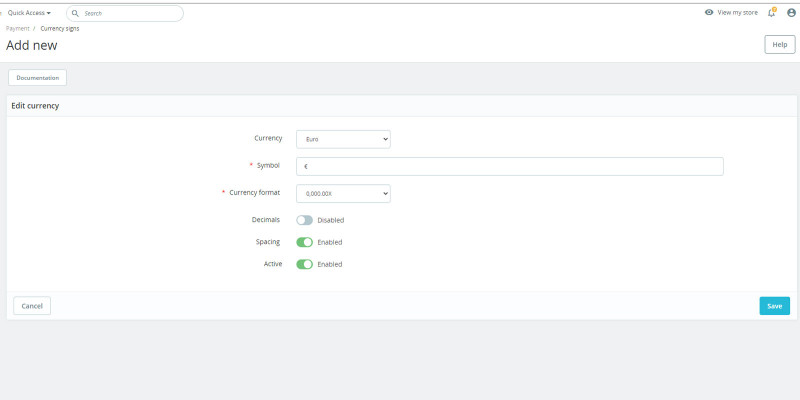This screenshot has width=800, height=400.
Task: Turn off the Spacing toggle
Action: tap(304, 242)
